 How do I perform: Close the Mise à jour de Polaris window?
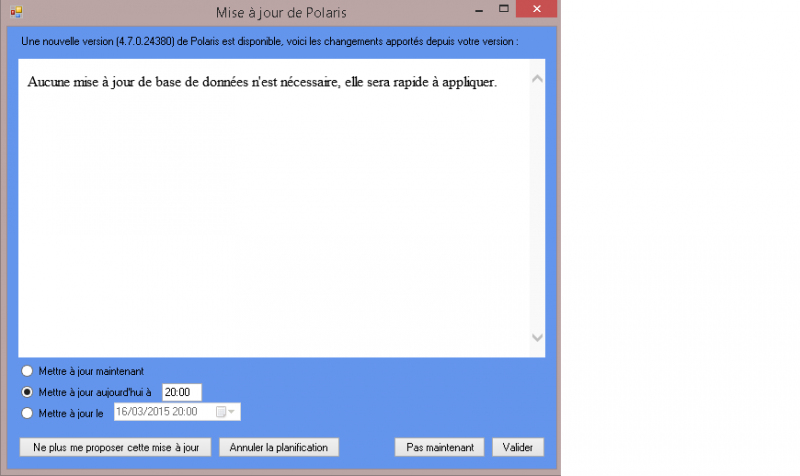[x=536, y=9]
